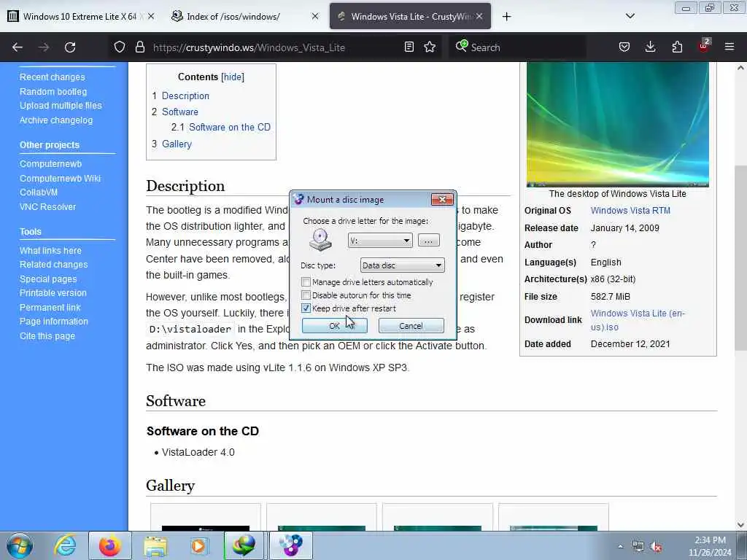Hide the Contents table via hide link
The image size is (747, 560).
point(233,77)
